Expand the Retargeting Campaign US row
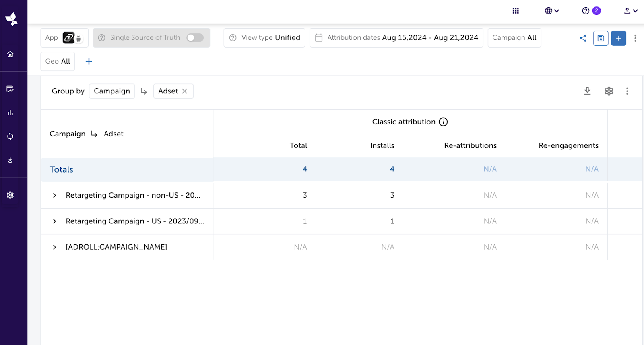The height and width of the screenshot is (345, 644). click(x=55, y=221)
